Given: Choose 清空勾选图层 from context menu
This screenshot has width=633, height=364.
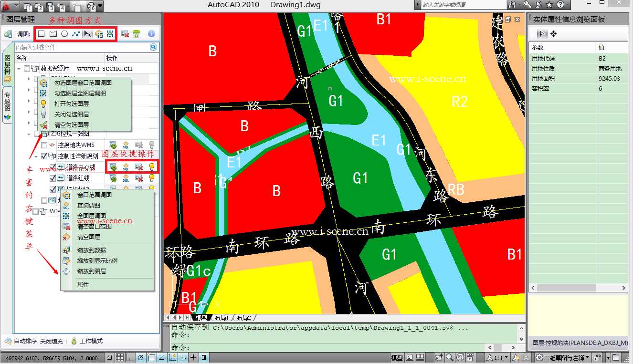Looking at the screenshot, I should pos(72,125).
